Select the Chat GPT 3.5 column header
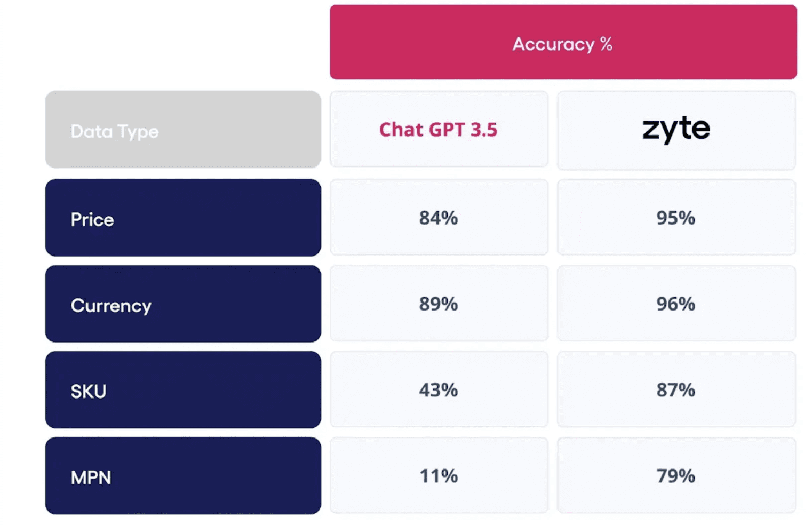Image resolution: width=812 pixels, height=525 pixels. tap(438, 130)
